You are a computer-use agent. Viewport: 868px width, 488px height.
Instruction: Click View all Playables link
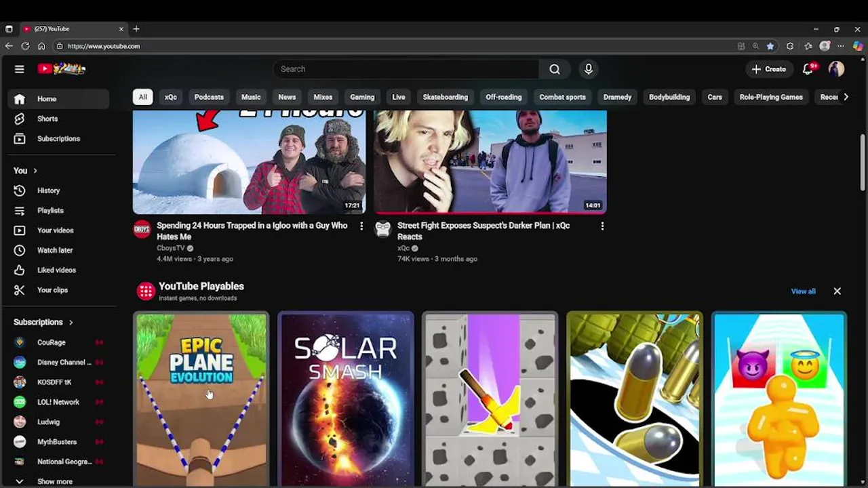click(x=803, y=291)
